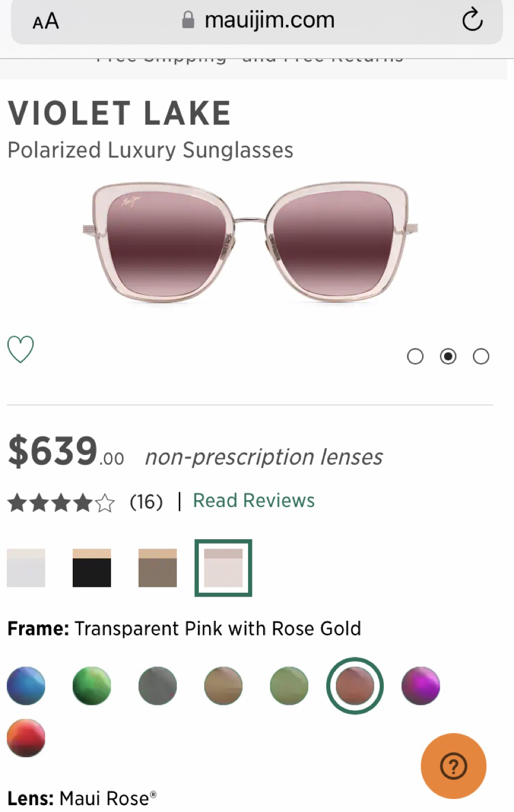The height and width of the screenshot is (812, 514).
Task: Choose the black with tan frame swatch
Action: pos(92,568)
